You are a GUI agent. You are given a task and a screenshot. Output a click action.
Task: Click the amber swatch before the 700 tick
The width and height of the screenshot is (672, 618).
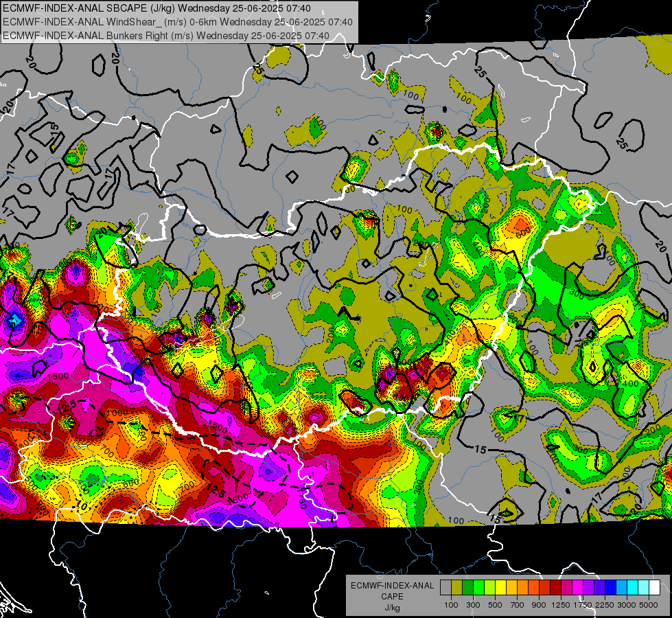(x=511, y=587)
